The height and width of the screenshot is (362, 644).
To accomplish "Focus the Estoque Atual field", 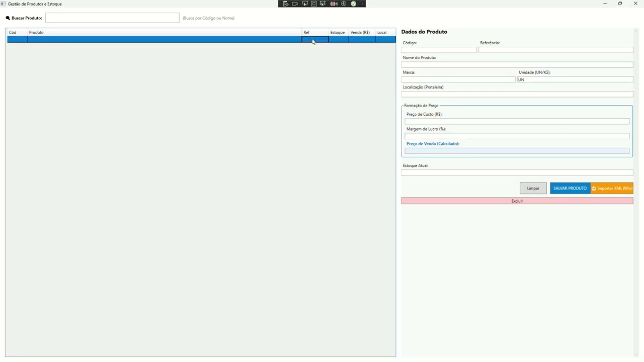I will (x=517, y=172).
